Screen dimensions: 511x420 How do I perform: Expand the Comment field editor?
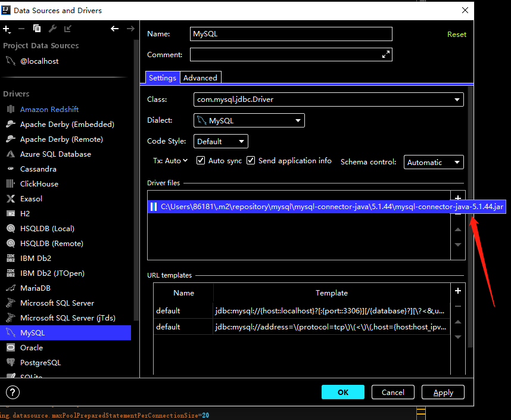pos(386,54)
